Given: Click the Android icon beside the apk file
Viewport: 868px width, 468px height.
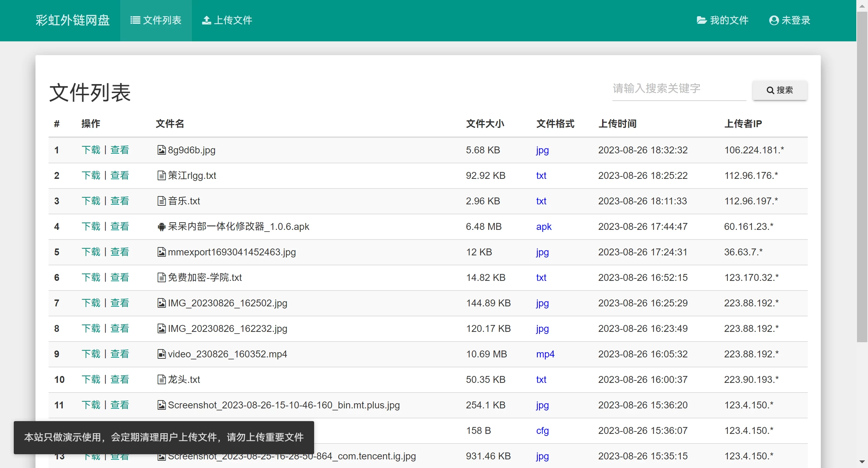Looking at the screenshot, I should click(161, 227).
